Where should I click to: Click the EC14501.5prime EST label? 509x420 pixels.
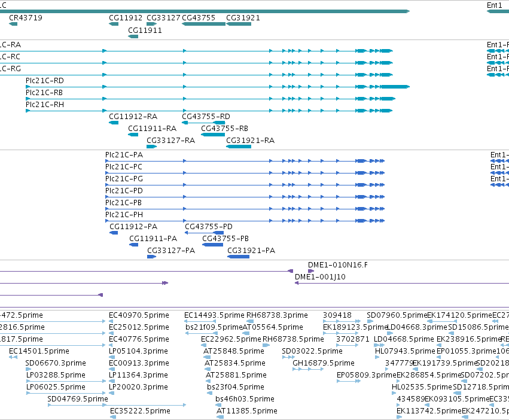tap(39, 351)
